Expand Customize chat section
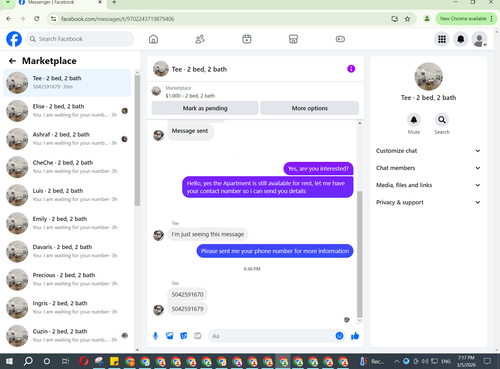Viewport: 500px width, 369px height. click(x=428, y=151)
